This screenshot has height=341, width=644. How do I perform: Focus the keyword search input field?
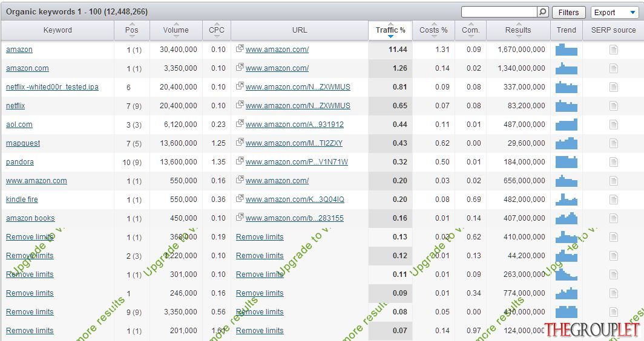(499, 12)
